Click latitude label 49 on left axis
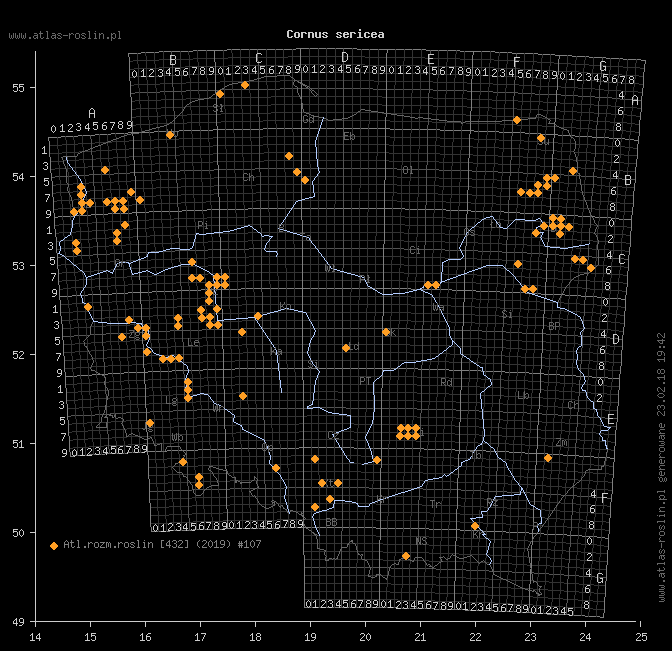 pos(18,622)
